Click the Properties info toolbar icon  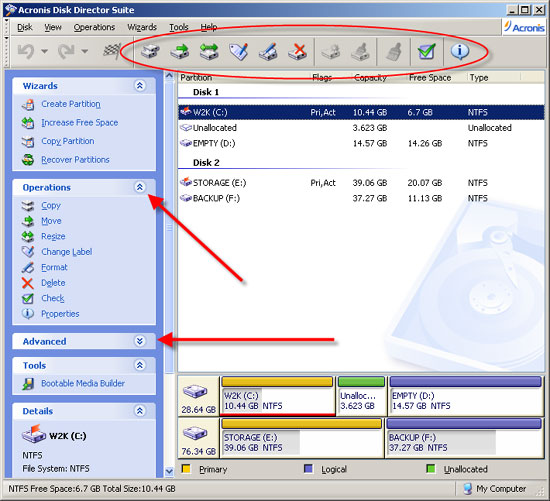[x=460, y=52]
